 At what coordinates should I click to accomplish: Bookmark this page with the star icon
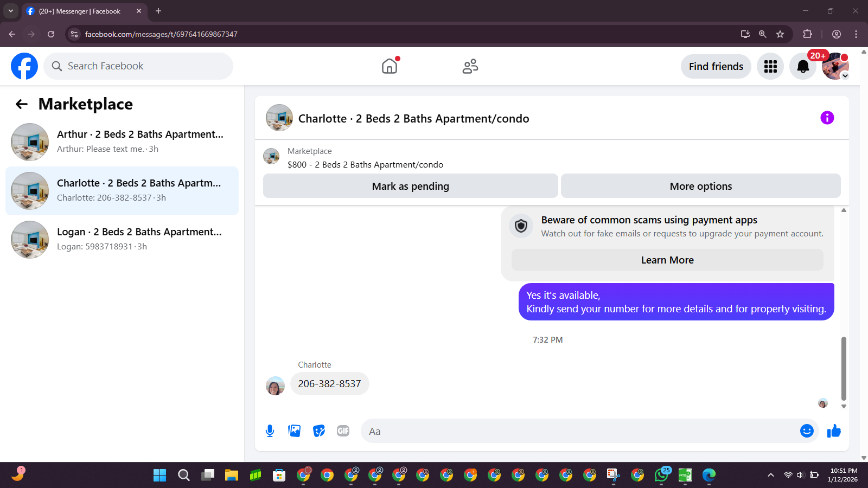click(x=780, y=34)
